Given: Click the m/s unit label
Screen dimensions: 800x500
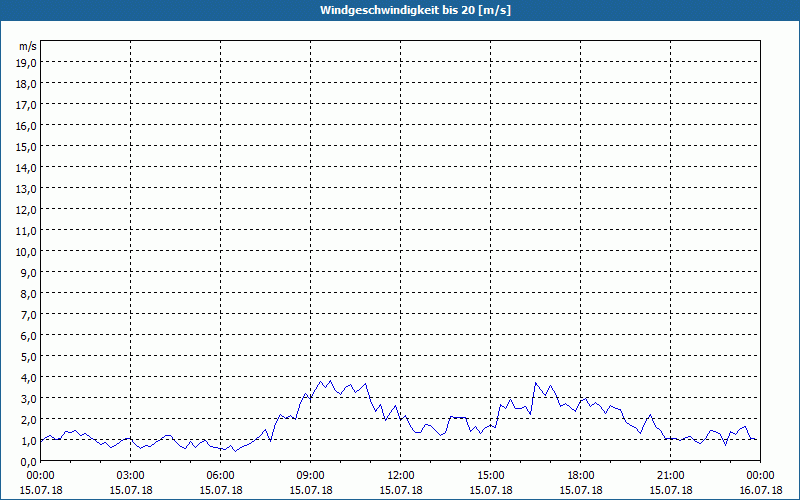Looking at the screenshot, I should [28, 46].
